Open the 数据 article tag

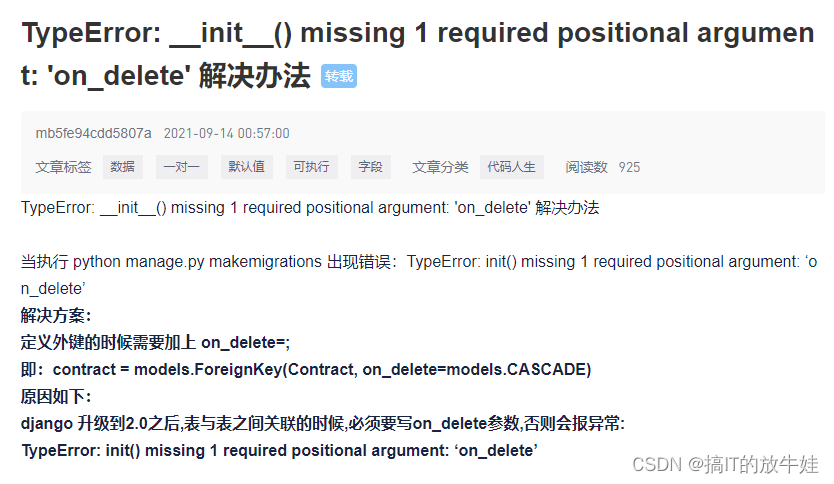click(x=122, y=167)
